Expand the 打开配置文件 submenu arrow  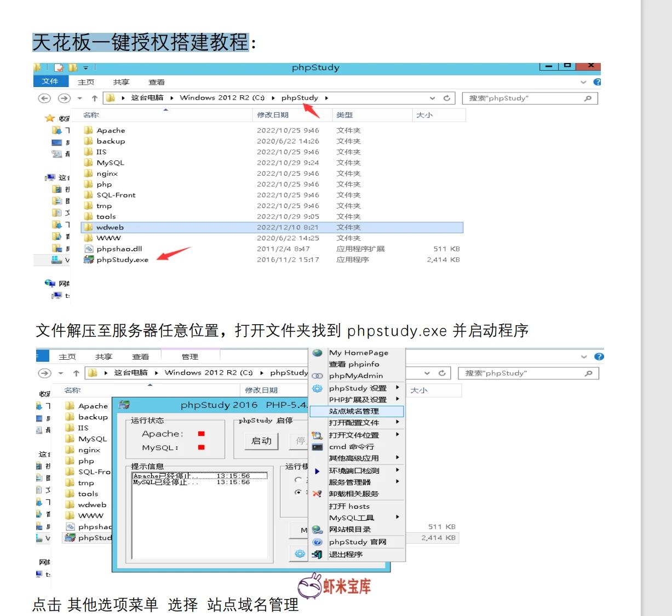click(x=398, y=422)
